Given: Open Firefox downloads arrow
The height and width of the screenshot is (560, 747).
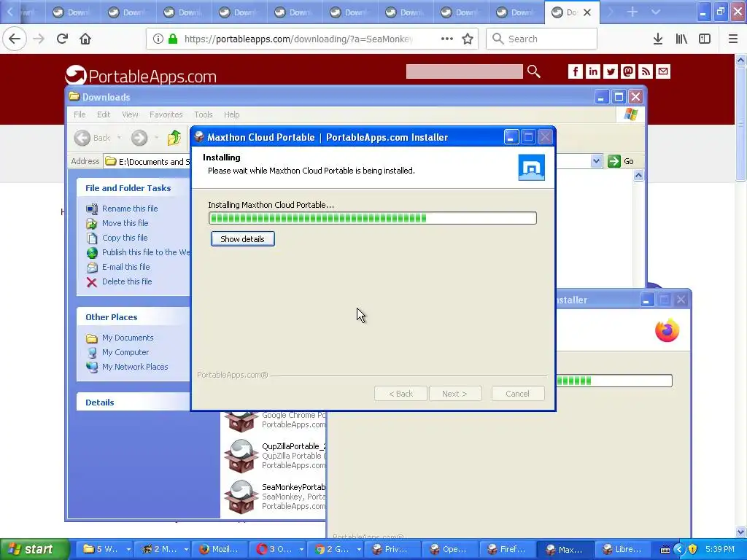Looking at the screenshot, I should [658, 39].
